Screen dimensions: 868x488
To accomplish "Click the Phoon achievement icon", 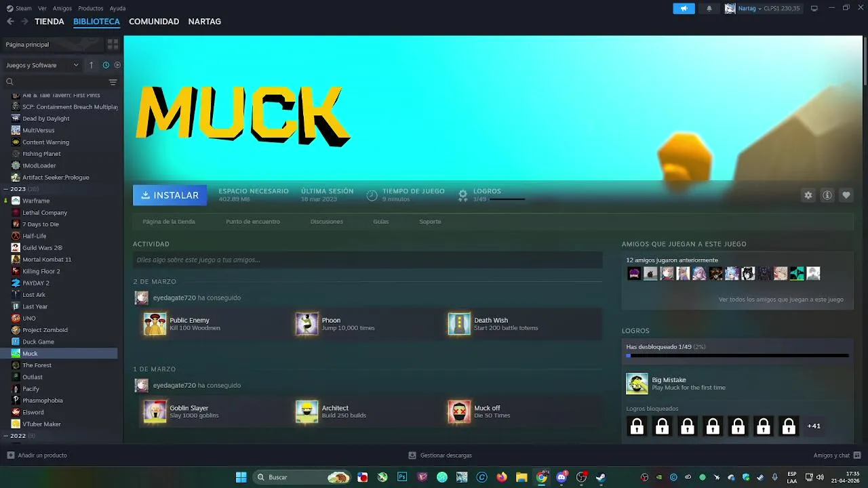I will click(x=307, y=324).
